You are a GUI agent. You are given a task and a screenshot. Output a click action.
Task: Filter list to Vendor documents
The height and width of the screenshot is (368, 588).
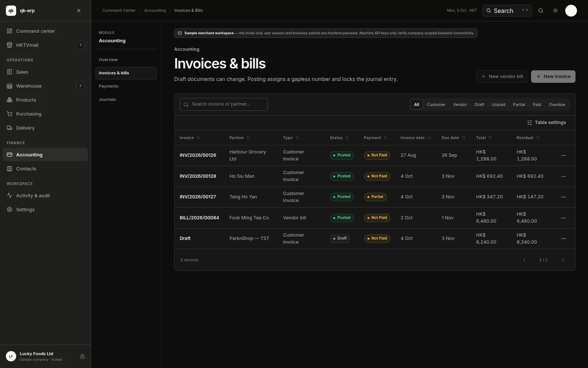click(x=460, y=105)
